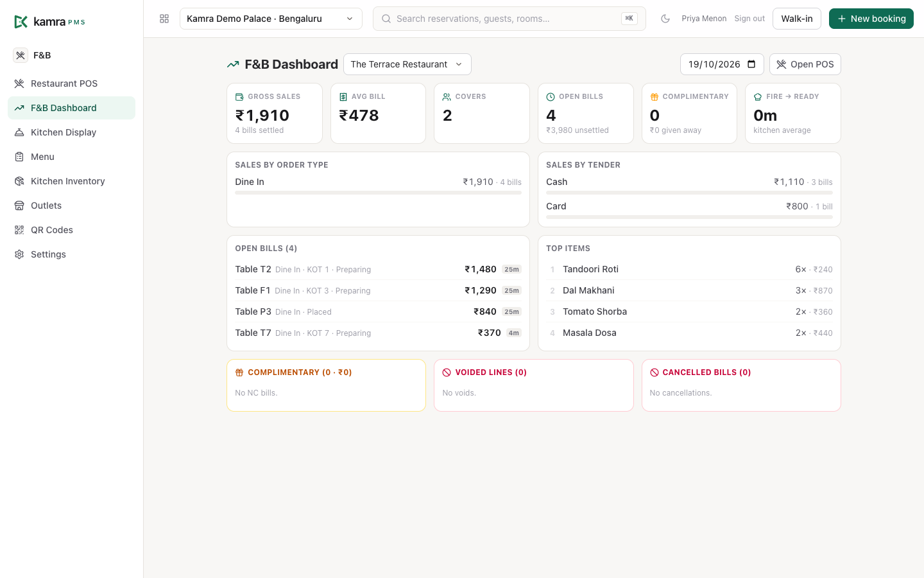Viewport: 924px width, 578px height.
Task: Open the Table F1 open bill row
Action: (x=378, y=290)
